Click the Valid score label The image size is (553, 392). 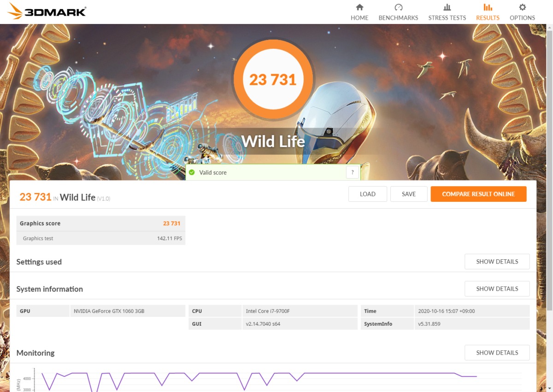[213, 172]
